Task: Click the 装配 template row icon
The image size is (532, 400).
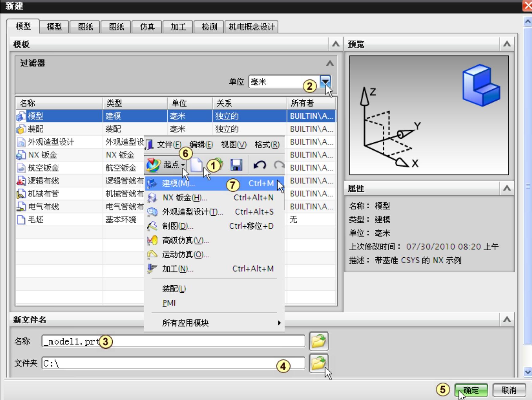Action: pos(21,129)
